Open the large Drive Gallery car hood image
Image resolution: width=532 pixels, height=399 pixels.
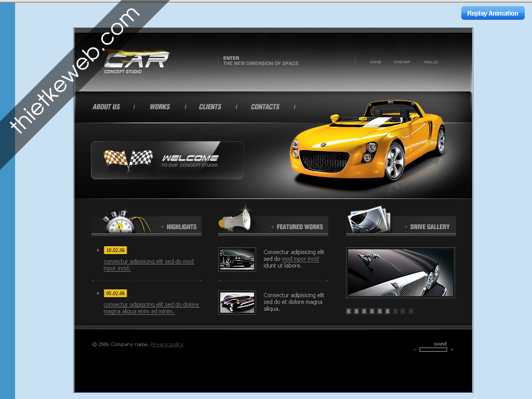[x=401, y=273]
